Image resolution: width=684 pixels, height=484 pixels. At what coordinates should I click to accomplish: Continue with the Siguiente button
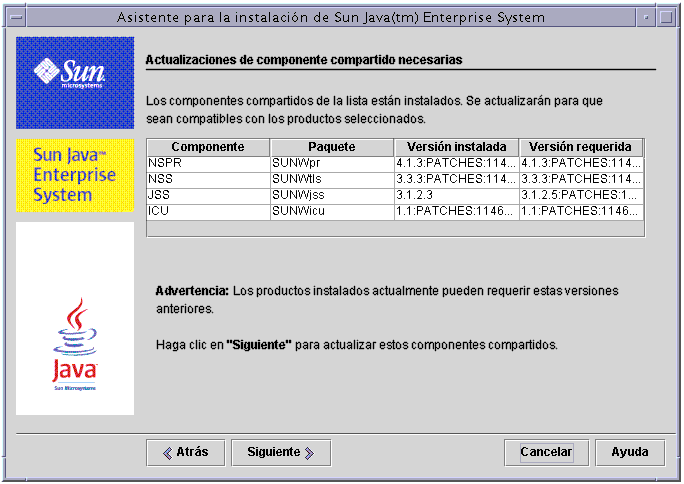280,453
